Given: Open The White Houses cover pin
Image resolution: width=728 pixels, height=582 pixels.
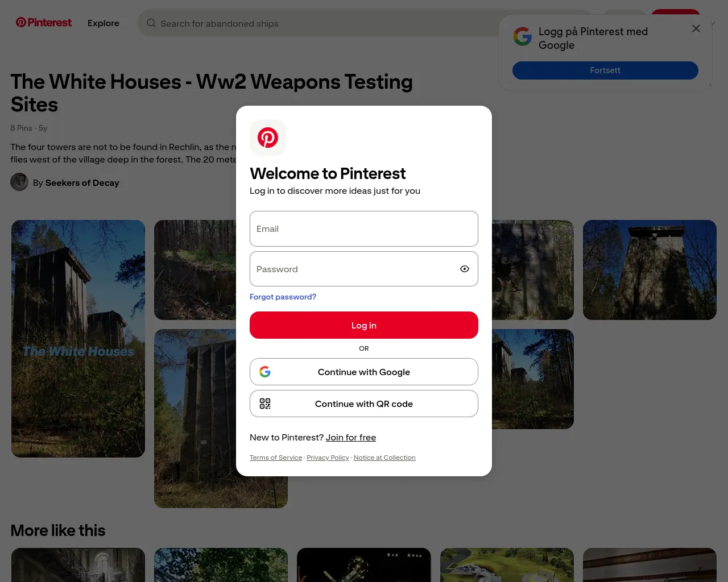Looking at the screenshot, I should tap(78, 339).
